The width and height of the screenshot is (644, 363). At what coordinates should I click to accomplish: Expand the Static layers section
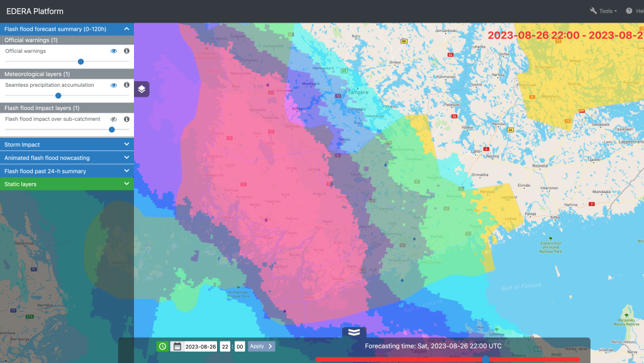click(x=67, y=184)
